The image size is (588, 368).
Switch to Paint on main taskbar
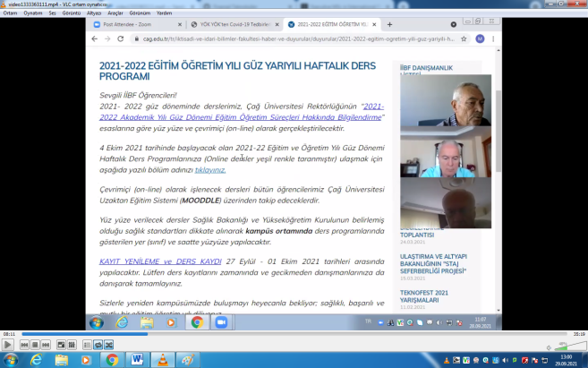(x=188, y=360)
